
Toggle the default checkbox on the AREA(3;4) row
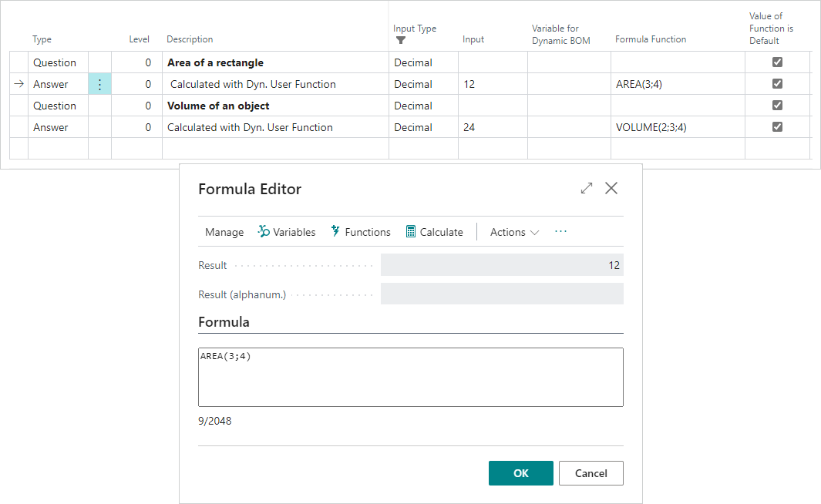click(x=777, y=83)
